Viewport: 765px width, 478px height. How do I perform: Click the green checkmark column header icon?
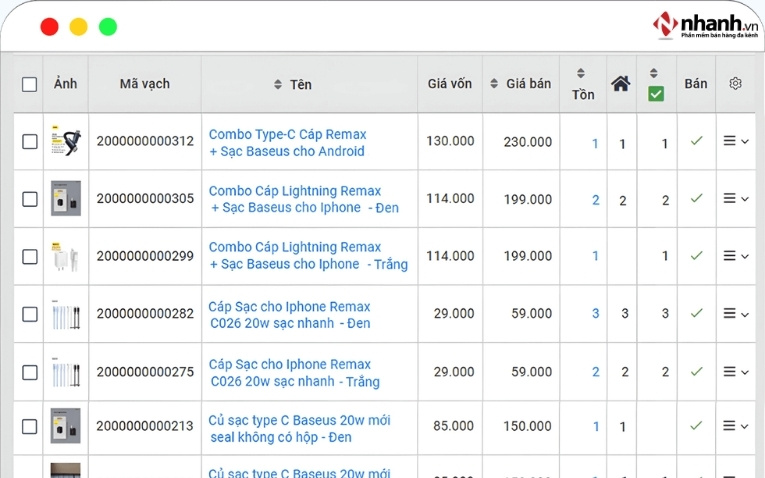click(655, 93)
